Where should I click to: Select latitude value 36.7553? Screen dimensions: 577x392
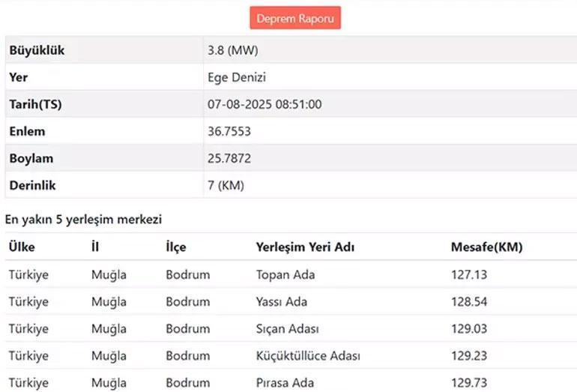click(x=229, y=131)
